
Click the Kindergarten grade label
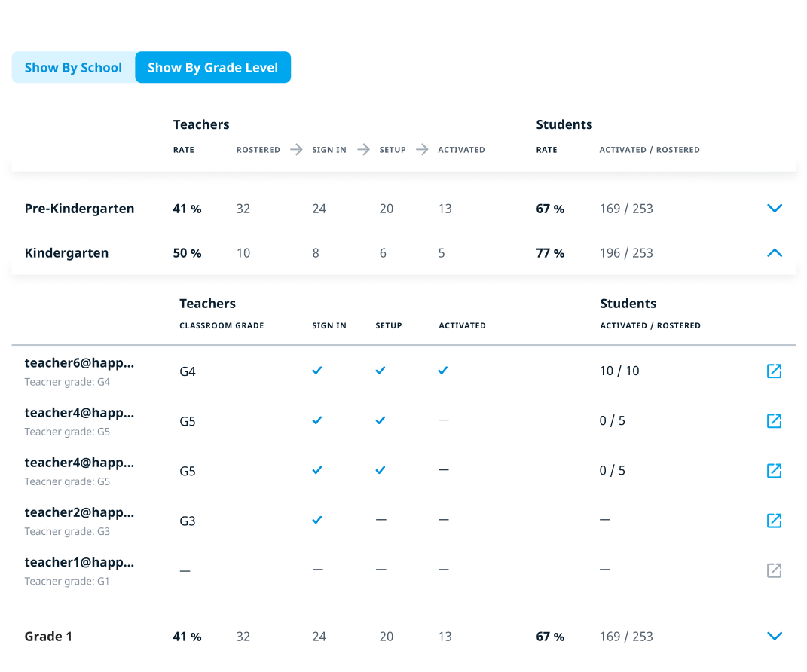(66, 253)
